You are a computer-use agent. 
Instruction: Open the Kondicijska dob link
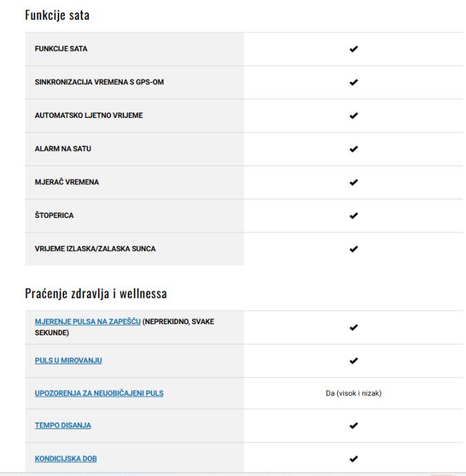pyautogui.click(x=64, y=459)
